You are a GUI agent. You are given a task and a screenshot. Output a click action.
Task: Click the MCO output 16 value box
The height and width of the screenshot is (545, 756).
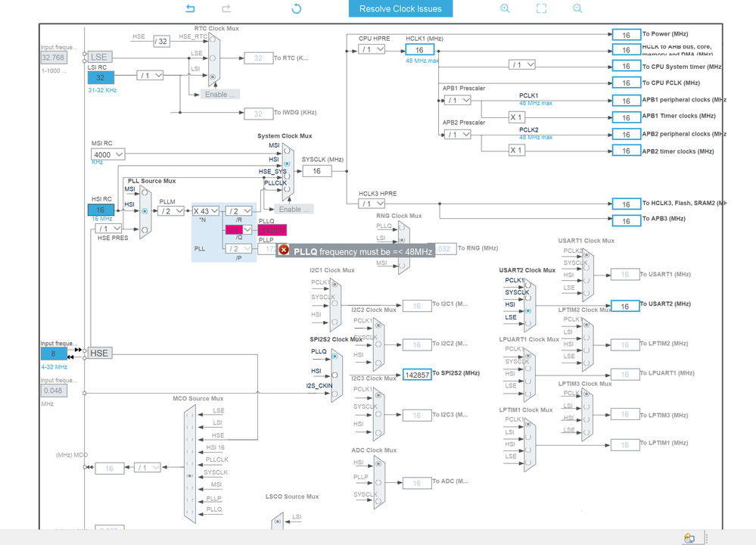point(110,469)
